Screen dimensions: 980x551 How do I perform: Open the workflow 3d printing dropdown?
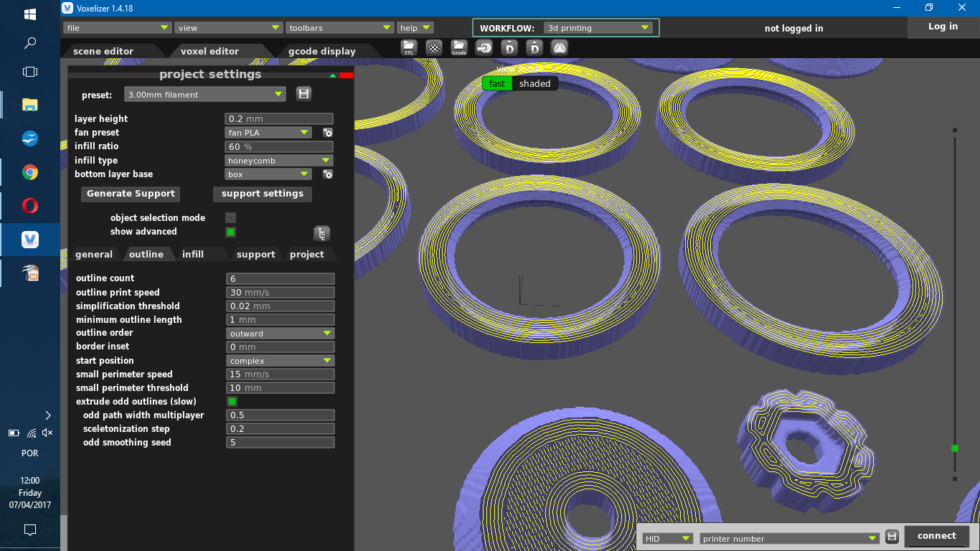pyautogui.click(x=597, y=28)
